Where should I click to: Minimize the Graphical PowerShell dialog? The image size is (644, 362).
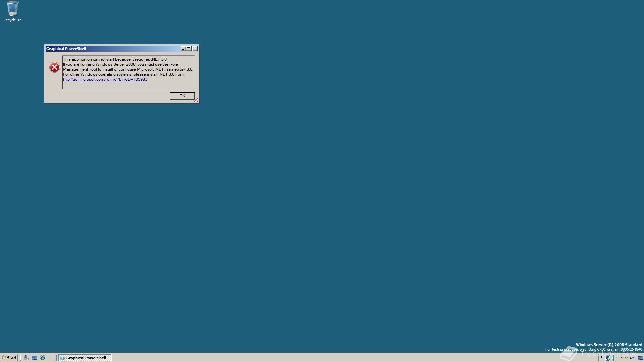(183, 49)
